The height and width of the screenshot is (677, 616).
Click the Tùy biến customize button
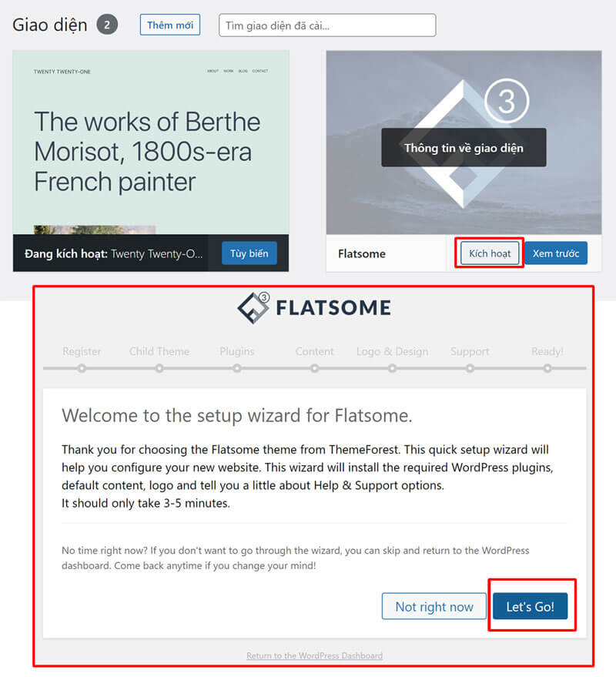249,253
